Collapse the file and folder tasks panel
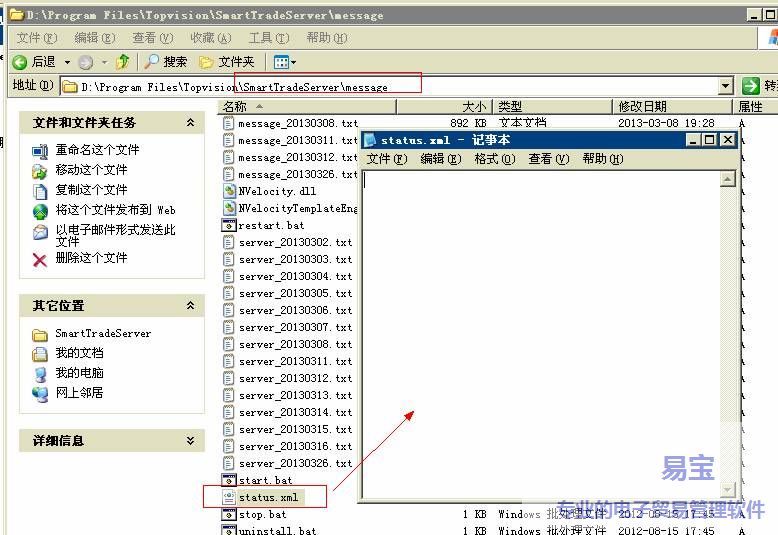Image resolution: width=778 pixels, height=535 pixels. coord(190,123)
